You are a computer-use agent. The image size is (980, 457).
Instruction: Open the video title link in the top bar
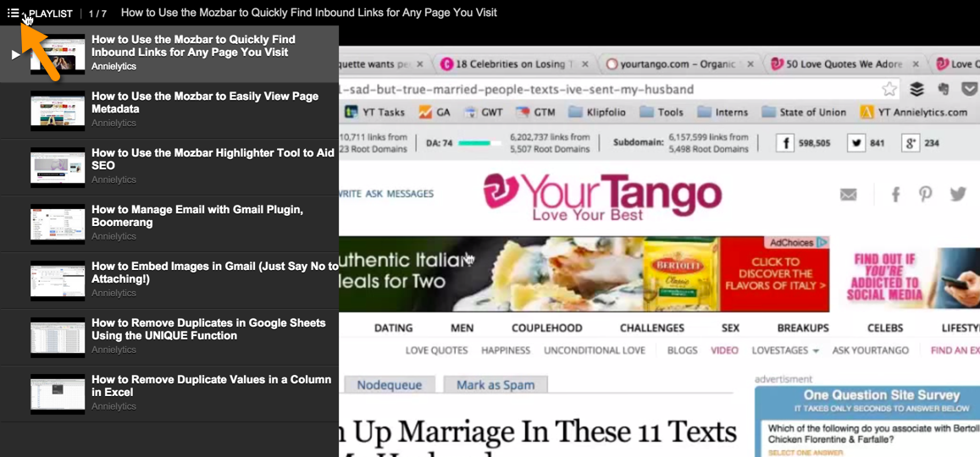(309, 13)
